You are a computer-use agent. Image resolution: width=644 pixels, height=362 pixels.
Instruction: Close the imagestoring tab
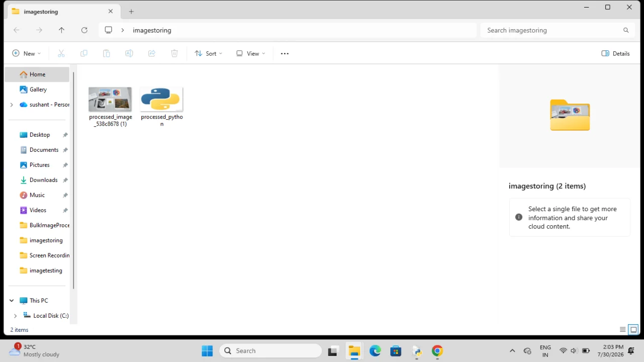coord(111,12)
